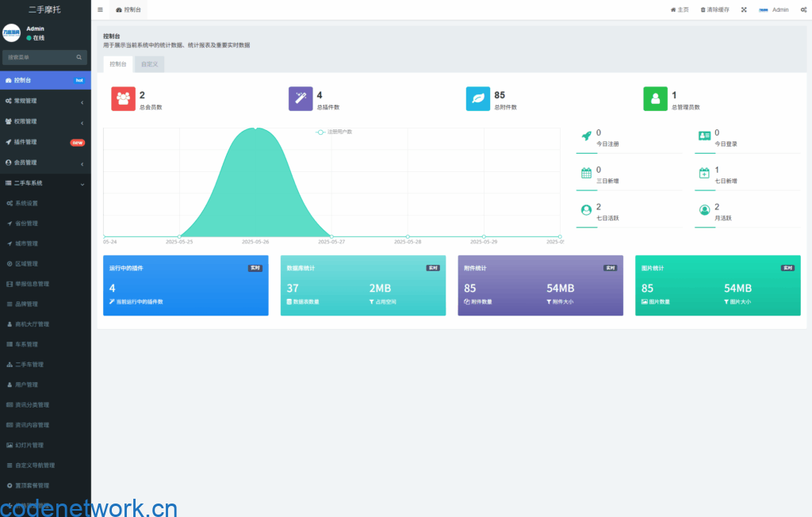
Task: Toggle fullscreen with the expand arrows icon
Action: (x=744, y=10)
